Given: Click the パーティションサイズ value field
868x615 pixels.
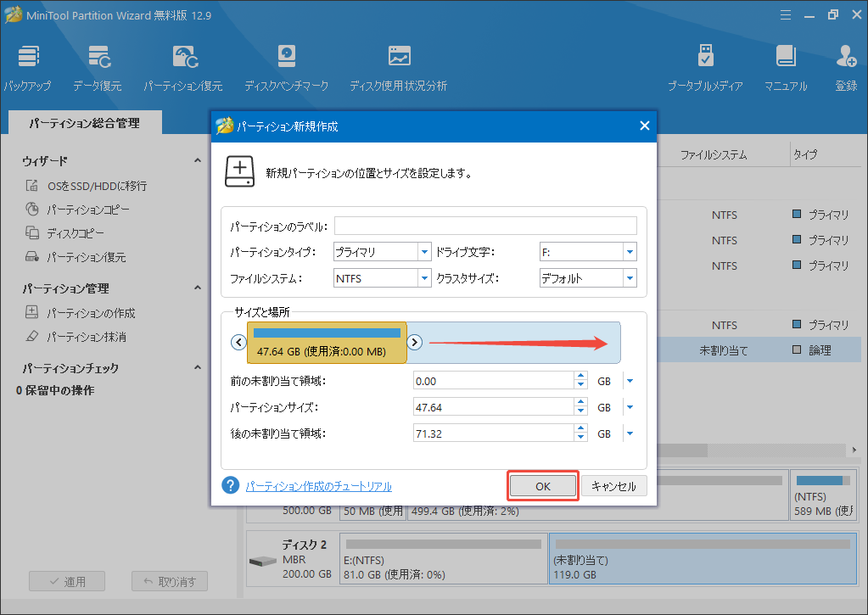Looking at the screenshot, I should (x=494, y=407).
